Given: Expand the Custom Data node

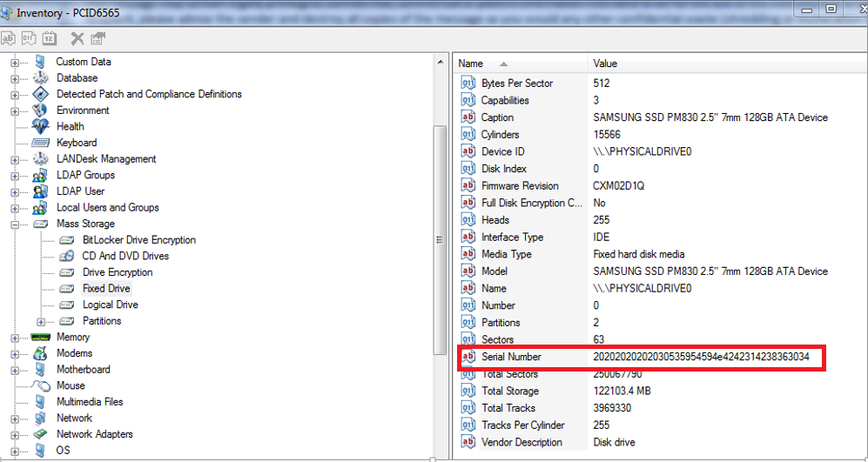Looking at the screenshot, I should pyautogui.click(x=15, y=63).
